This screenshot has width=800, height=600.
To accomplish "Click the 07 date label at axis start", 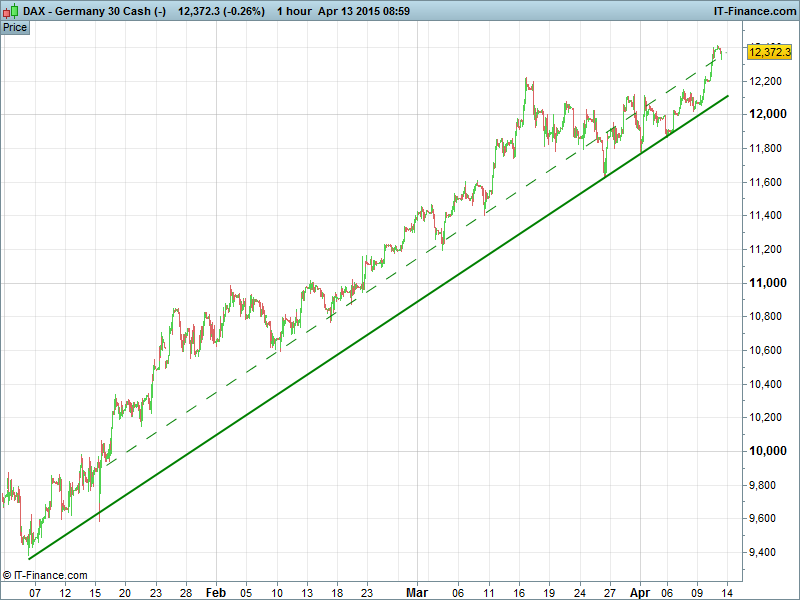I will [x=35, y=591].
